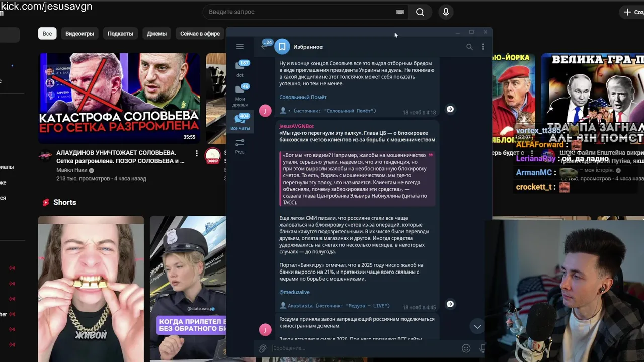Open Соловьиный Помёт channel link
This screenshot has height=362, width=644.
click(x=303, y=97)
